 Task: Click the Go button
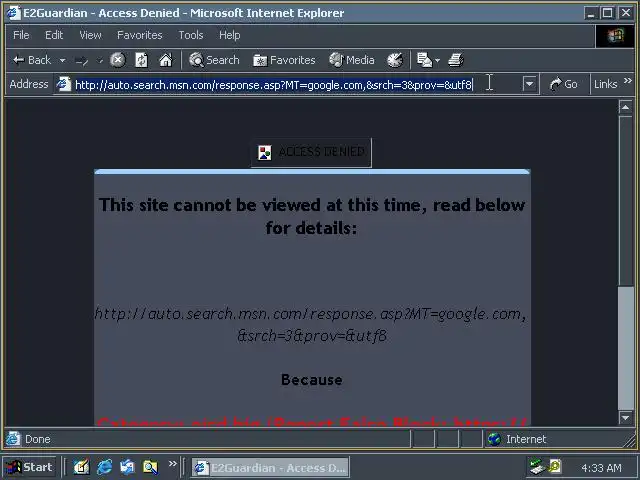[563, 84]
